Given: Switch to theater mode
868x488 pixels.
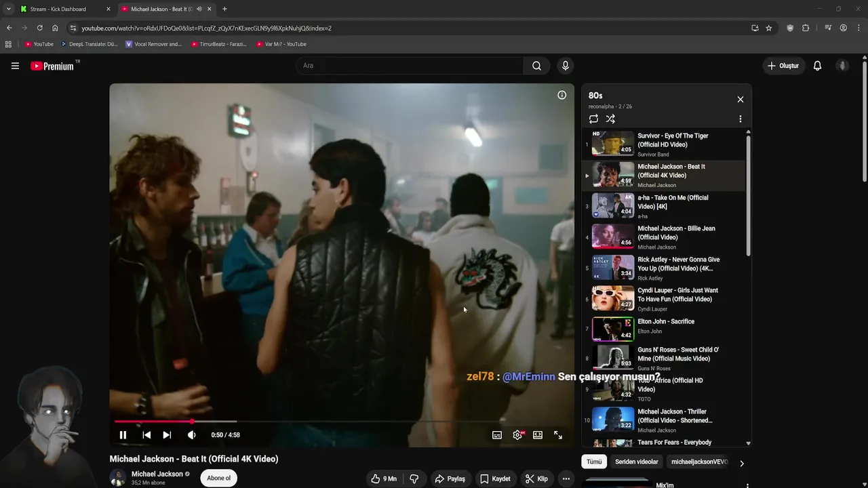Looking at the screenshot, I should click(538, 435).
